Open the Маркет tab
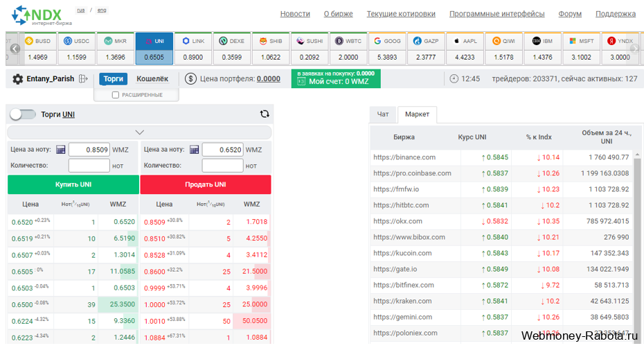Viewport: 644px width, 348px height. click(x=417, y=114)
